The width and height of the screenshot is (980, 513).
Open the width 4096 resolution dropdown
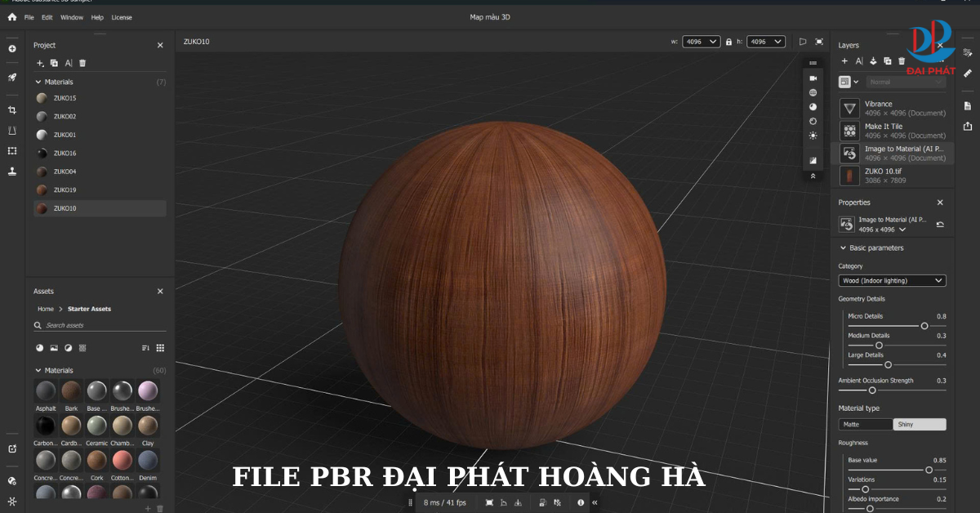pyautogui.click(x=701, y=41)
